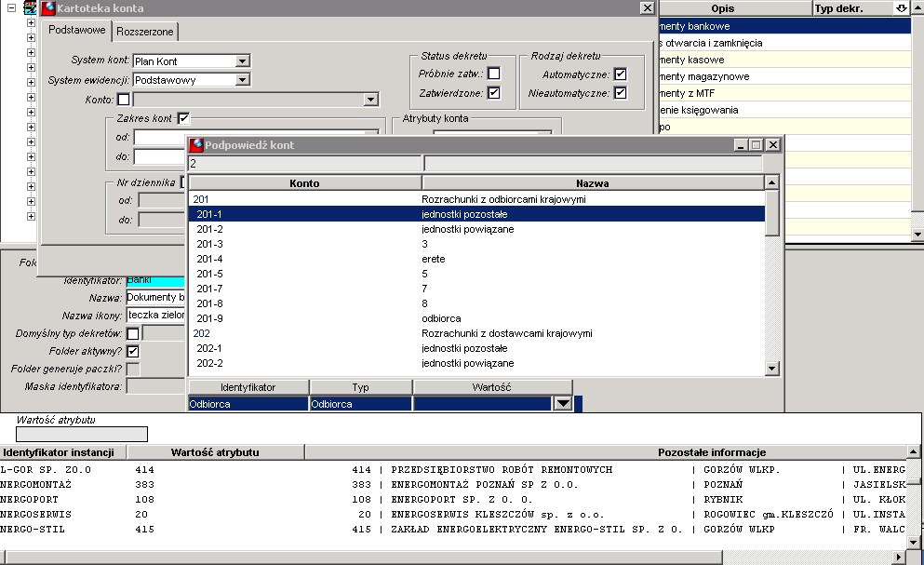924x565 pixels.
Task: Click the Wartość column header
Action: [492, 387]
